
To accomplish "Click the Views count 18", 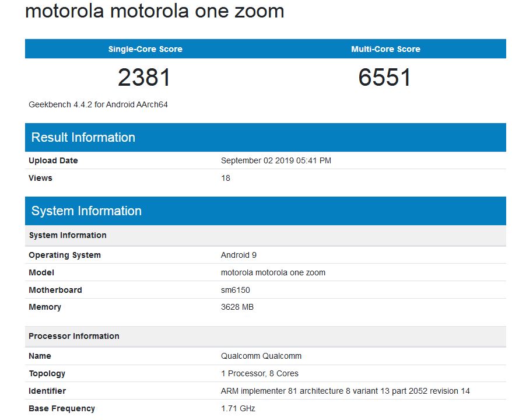I will (x=226, y=178).
